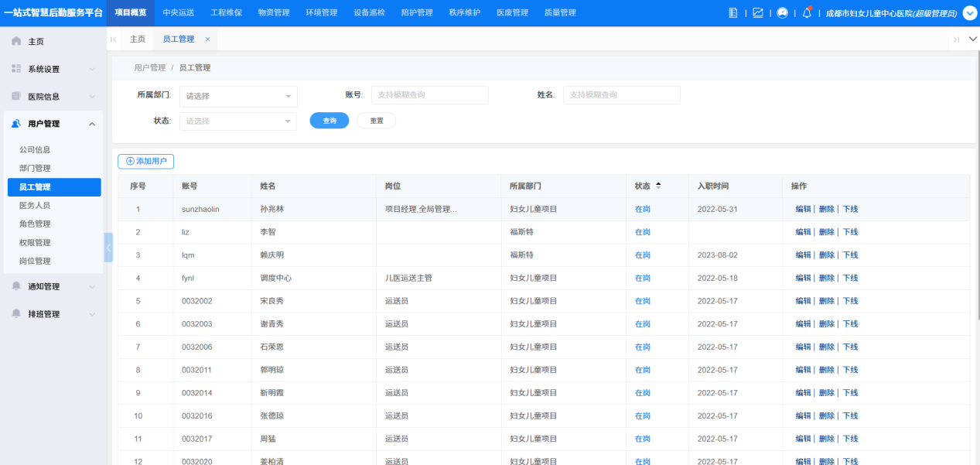Click 删除 for 李智
The width and height of the screenshot is (980, 465).
pyautogui.click(x=826, y=232)
